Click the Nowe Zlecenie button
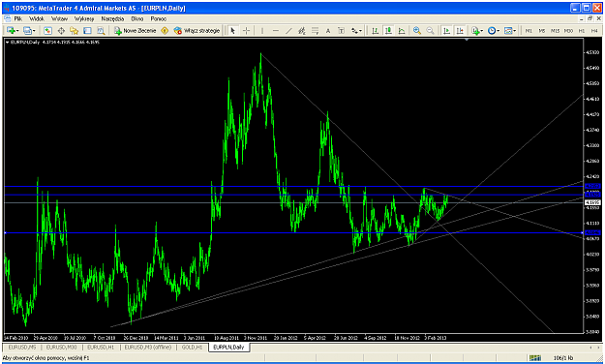Screen dimensions: 605x364 [x=136, y=30]
